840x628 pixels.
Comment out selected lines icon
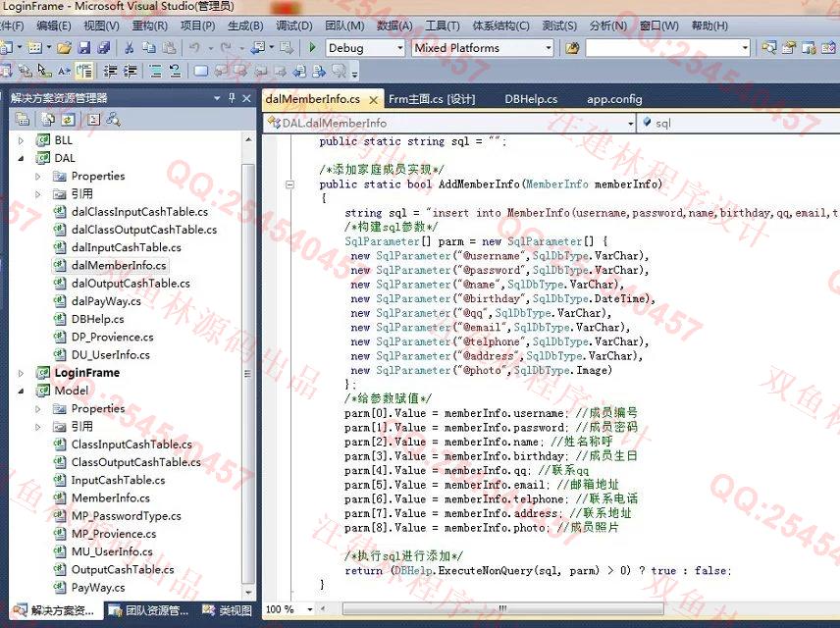pos(155,71)
